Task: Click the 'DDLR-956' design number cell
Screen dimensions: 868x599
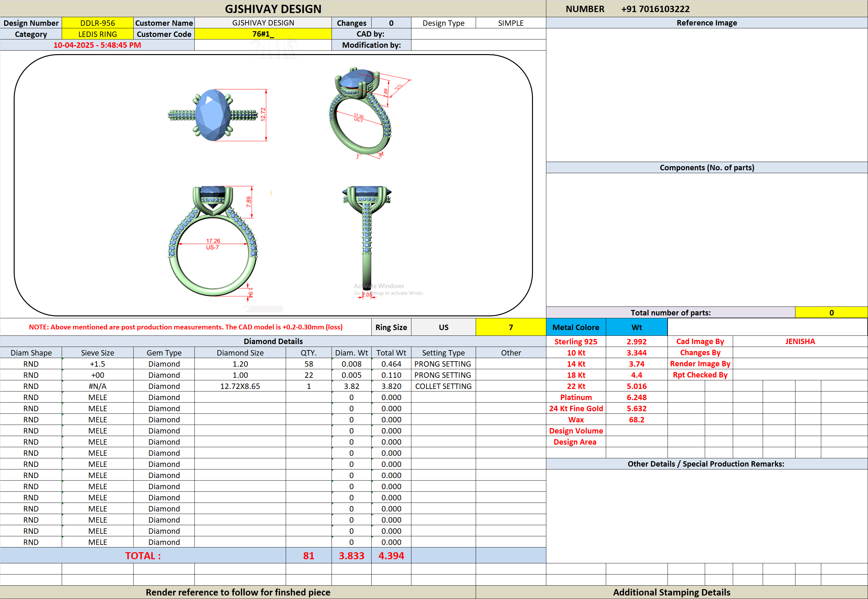Action: tap(98, 23)
